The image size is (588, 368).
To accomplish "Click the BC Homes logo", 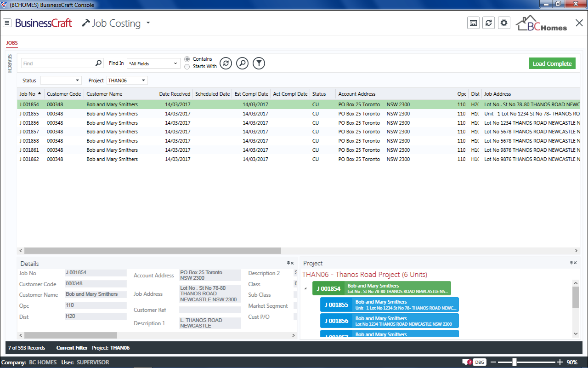I will click(x=541, y=23).
